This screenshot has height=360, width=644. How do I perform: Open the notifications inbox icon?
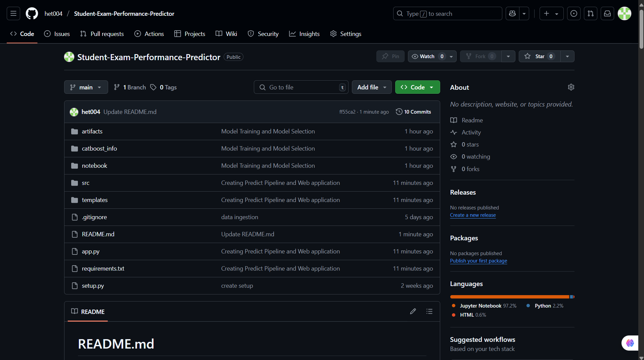pyautogui.click(x=607, y=13)
